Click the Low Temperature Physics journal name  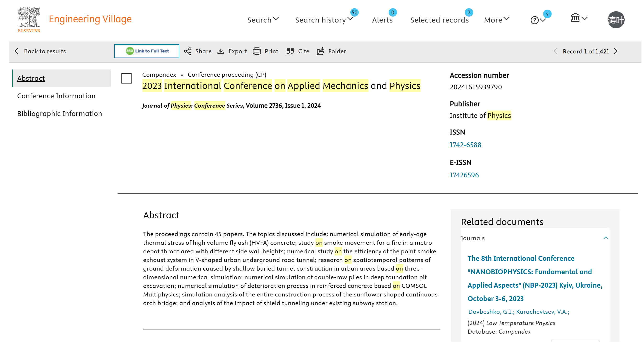click(x=520, y=323)
